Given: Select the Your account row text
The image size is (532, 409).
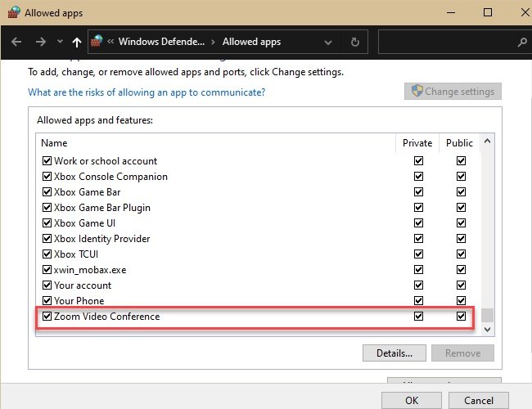Looking at the screenshot, I should [83, 285].
